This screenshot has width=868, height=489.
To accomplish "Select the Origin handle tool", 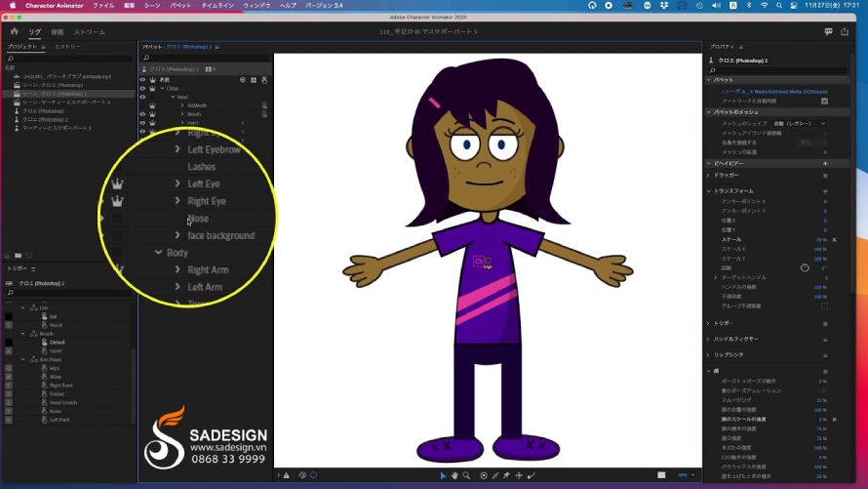I will click(x=484, y=475).
